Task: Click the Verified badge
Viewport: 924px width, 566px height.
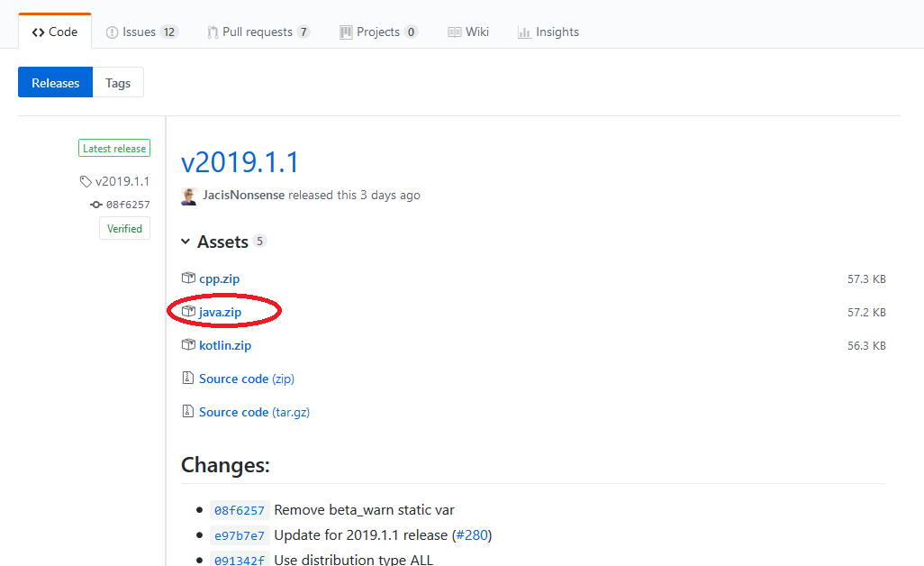Action: coord(124,229)
